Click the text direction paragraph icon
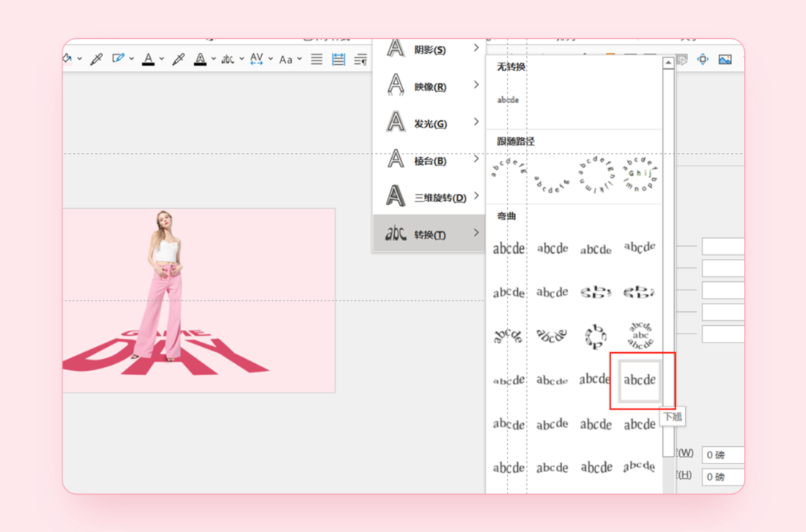This screenshot has width=806, height=532. [361, 59]
